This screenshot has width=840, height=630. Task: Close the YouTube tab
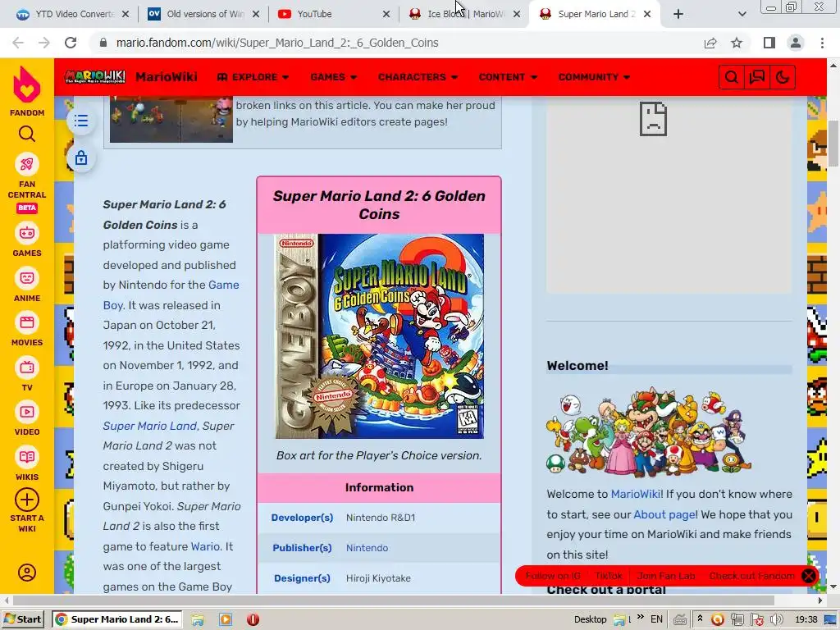386,14
